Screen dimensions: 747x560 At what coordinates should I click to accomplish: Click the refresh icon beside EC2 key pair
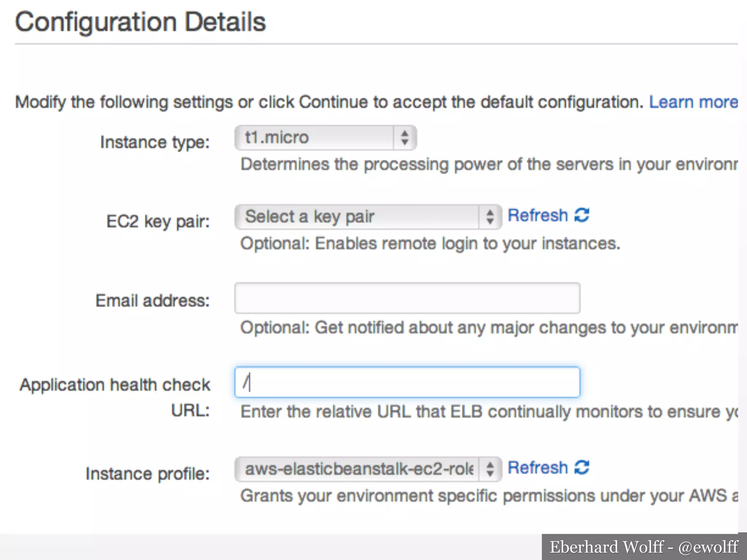pos(582,215)
